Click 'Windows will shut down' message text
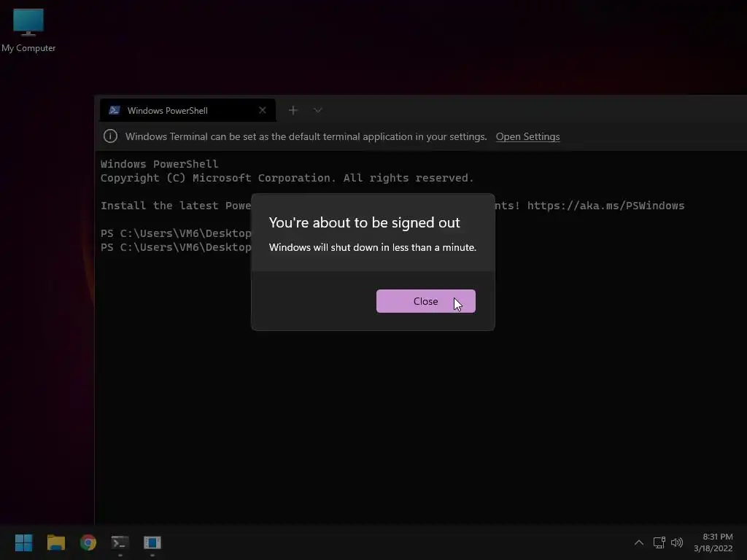The width and height of the screenshot is (747, 560). click(373, 247)
